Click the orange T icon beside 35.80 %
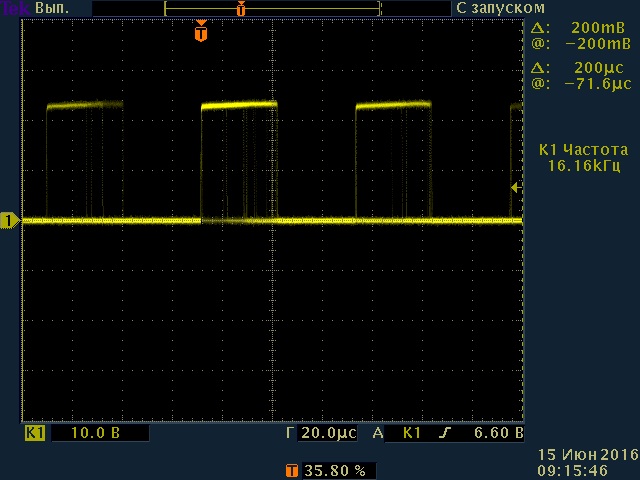 pyautogui.click(x=291, y=469)
